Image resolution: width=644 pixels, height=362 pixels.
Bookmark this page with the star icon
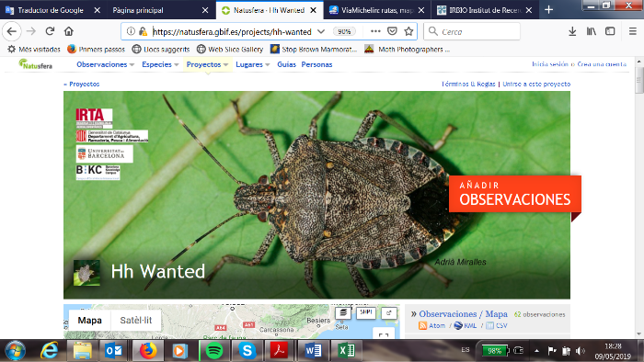[408, 31]
